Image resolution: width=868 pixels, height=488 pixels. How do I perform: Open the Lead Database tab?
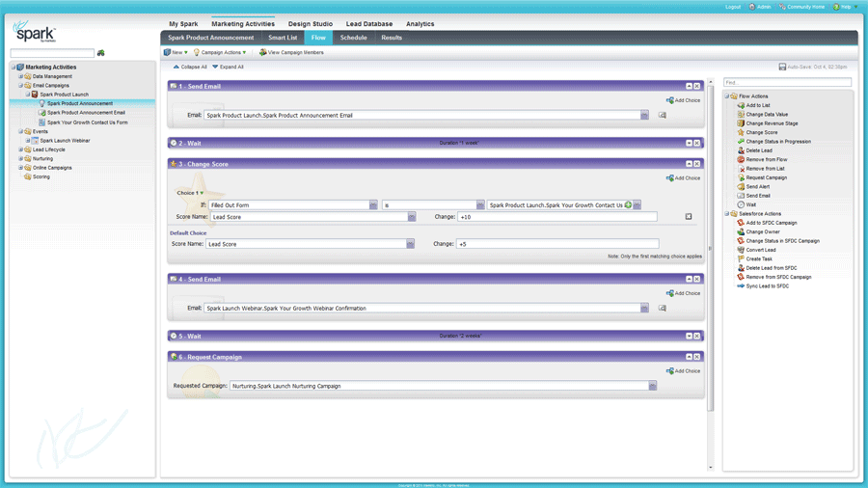pos(369,24)
